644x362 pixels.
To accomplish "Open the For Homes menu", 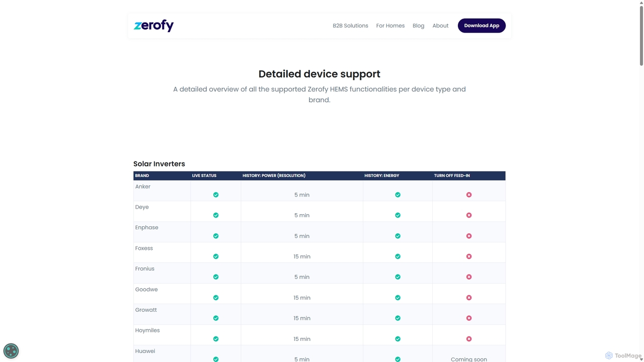I will click(390, 26).
